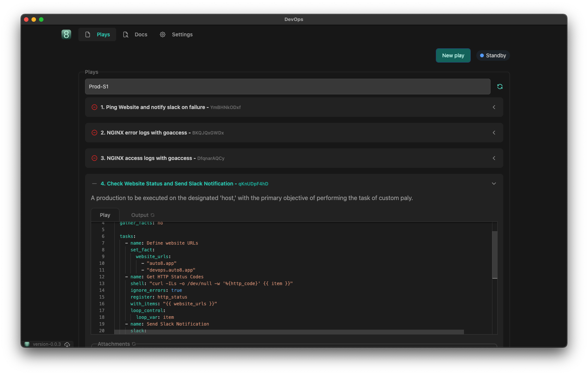Click code line 'register: http_status'
The height and width of the screenshot is (375, 588).
[x=159, y=297]
